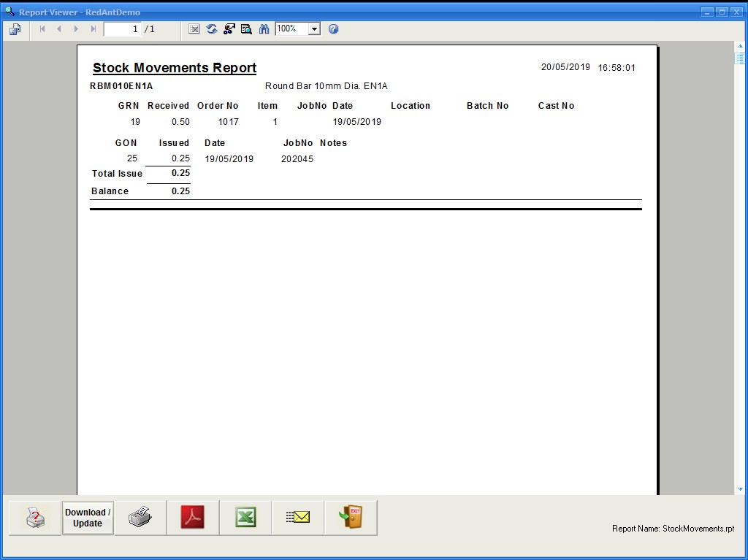748x560 pixels.
Task: Open the 100% zoom dropdown
Action: (314, 29)
